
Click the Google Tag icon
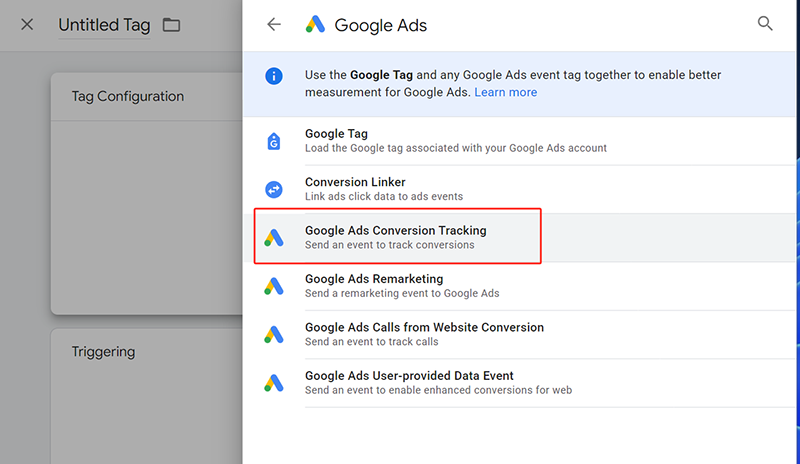coord(274,141)
